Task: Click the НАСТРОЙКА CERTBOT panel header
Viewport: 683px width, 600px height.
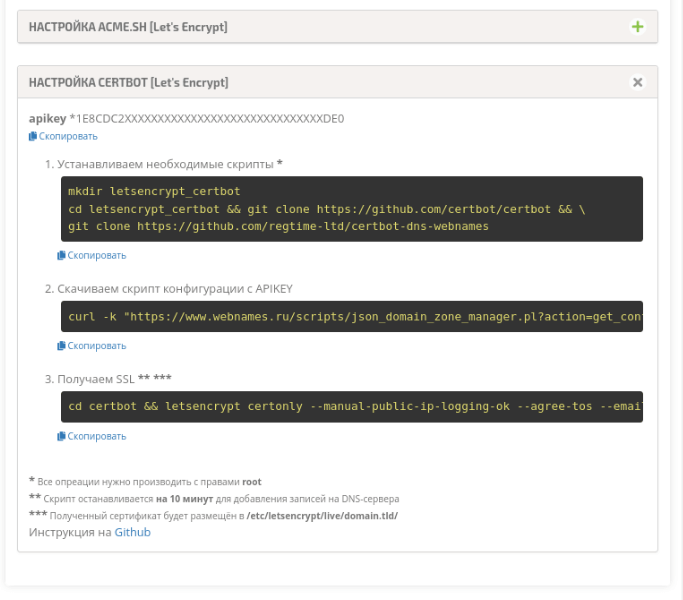Action: 338,82
